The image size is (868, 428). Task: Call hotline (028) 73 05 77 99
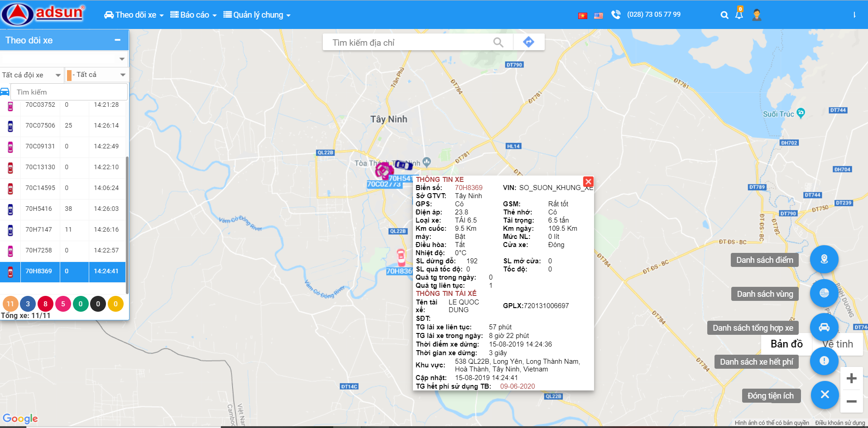click(654, 14)
